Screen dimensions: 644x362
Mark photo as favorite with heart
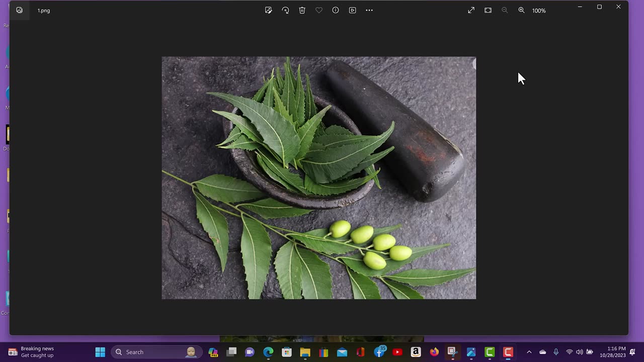pyautogui.click(x=319, y=10)
